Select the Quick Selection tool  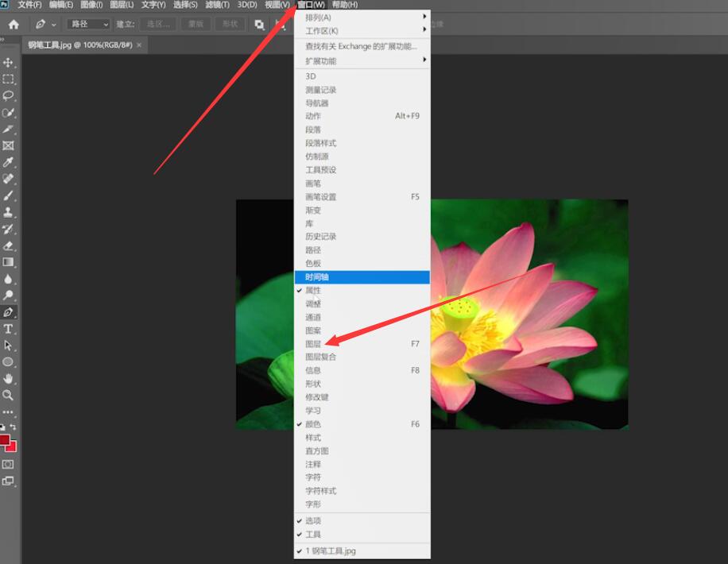click(x=8, y=113)
